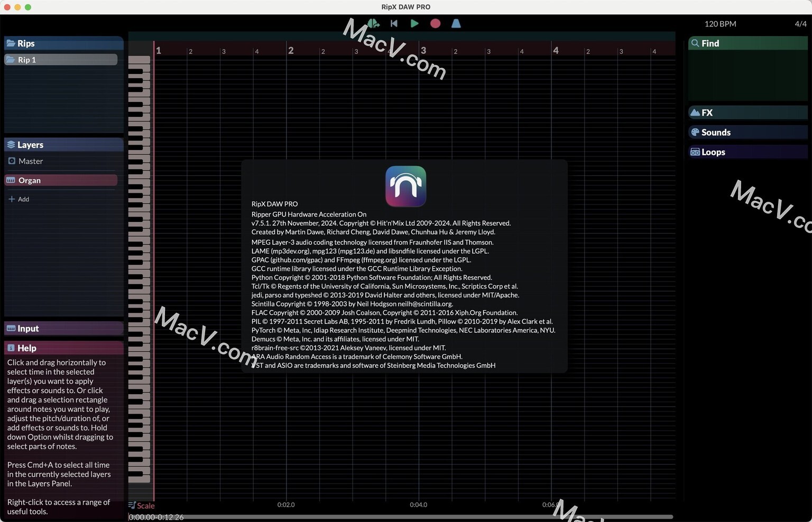Click the top key of the piano keyboard
812x522 pixels.
140,60
